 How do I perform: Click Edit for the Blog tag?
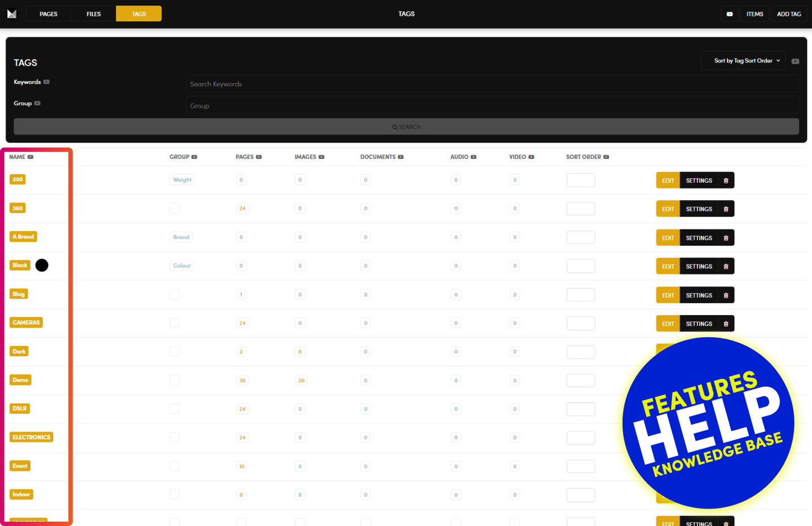(668, 295)
